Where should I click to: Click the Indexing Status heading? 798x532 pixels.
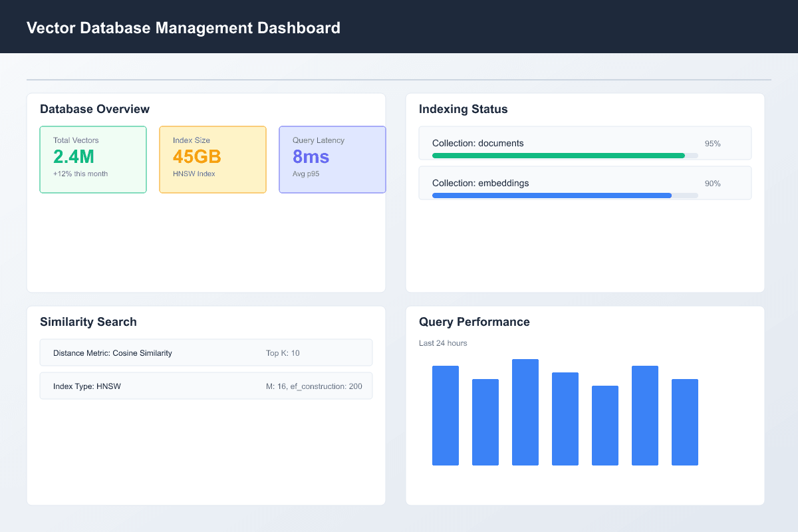463,109
